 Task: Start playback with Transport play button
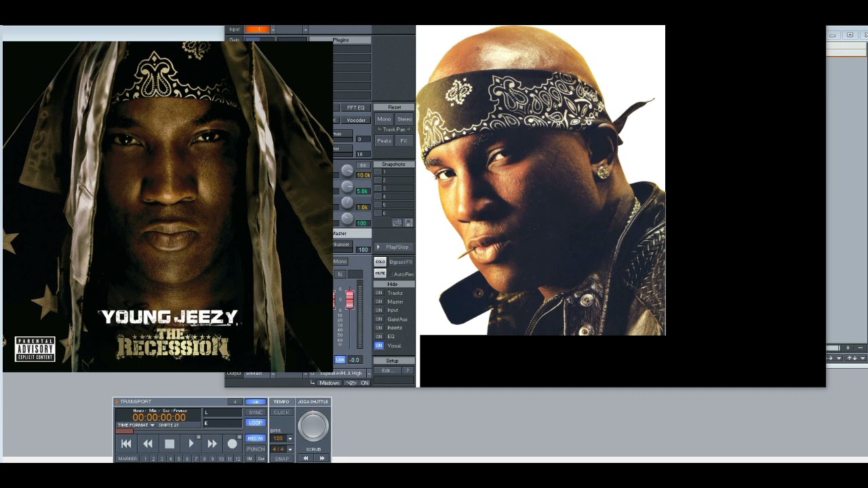click(191, 444)
